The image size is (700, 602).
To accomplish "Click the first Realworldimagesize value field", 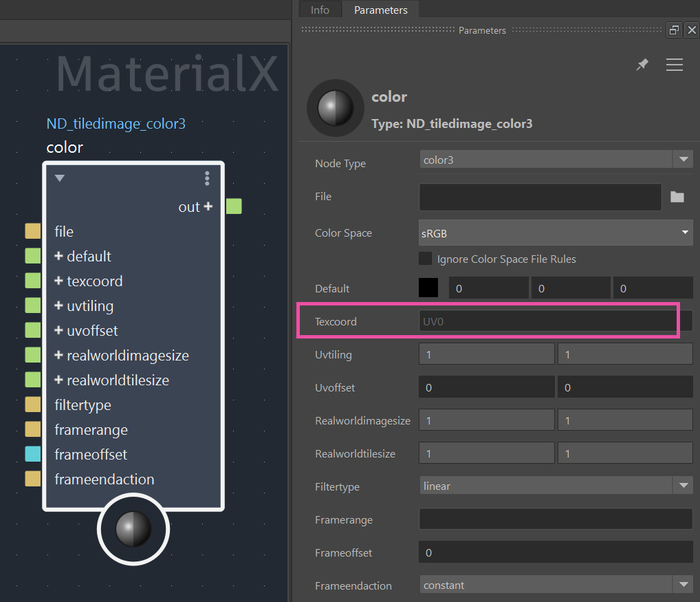I will point(487,420).
